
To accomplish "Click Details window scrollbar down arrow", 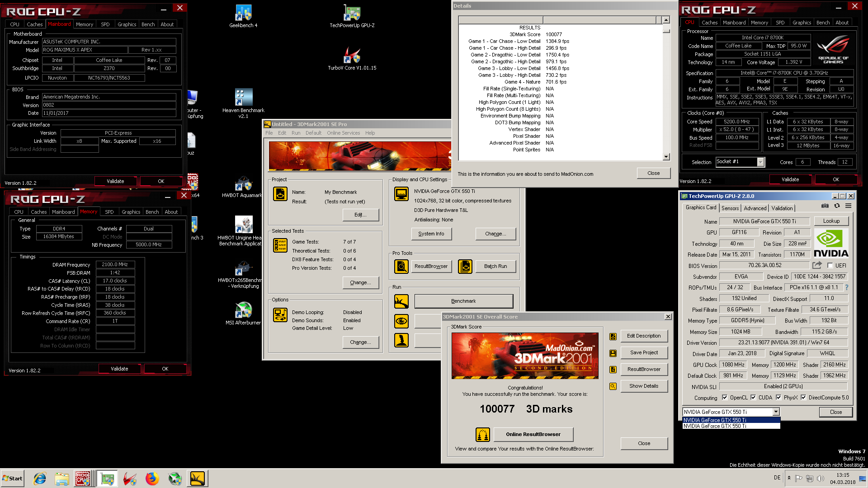I will pos(666,157).
